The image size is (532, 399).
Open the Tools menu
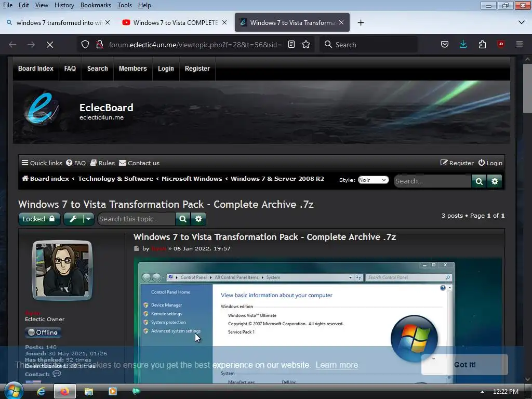(125, 5)
